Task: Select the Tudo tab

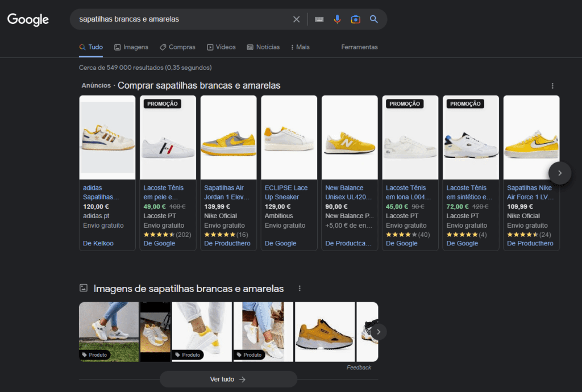Action: point(91,47)
